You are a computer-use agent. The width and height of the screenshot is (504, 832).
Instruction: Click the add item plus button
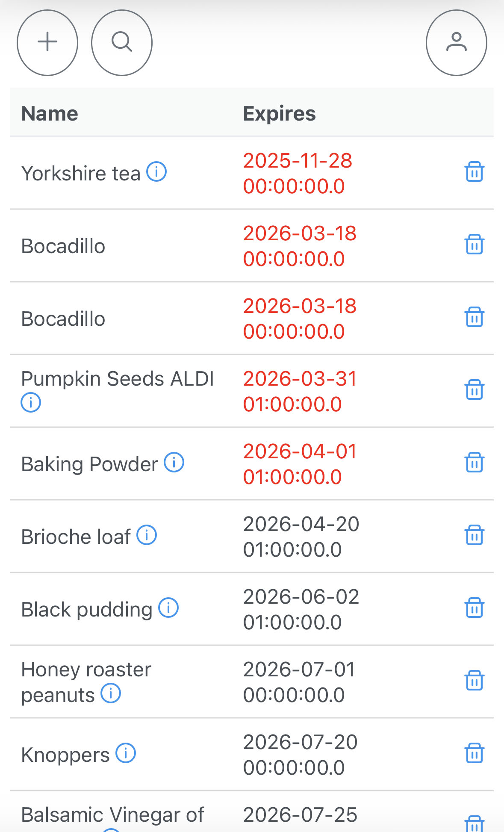tap(47, 43)
